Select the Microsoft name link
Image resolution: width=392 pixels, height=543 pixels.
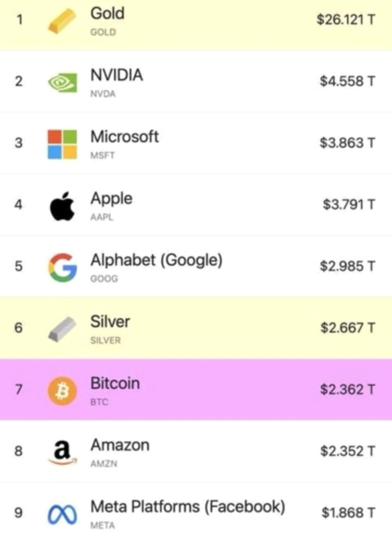tap(124, 137)
